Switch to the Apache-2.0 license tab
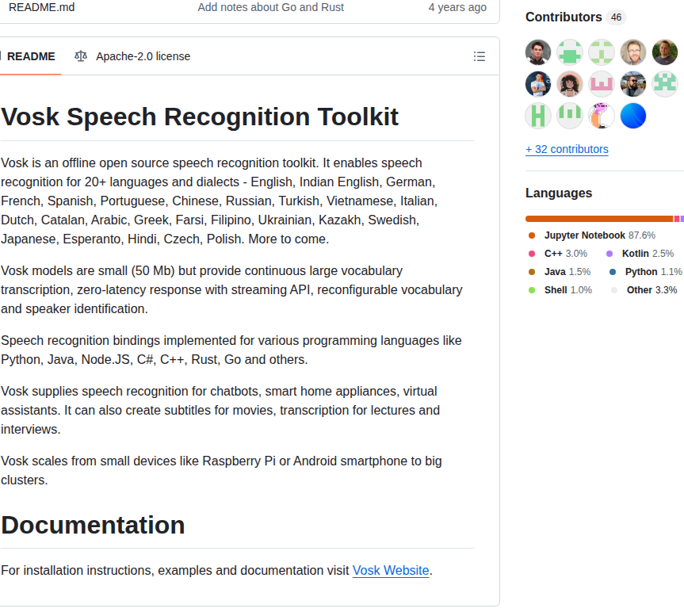Viewport: 684px width, 616px height. [132, 56]
